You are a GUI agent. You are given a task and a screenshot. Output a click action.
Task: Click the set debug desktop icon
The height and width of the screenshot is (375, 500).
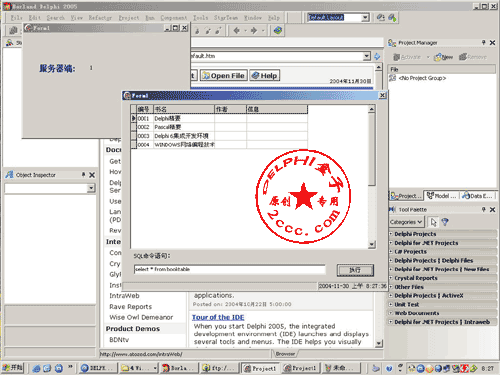392,17
